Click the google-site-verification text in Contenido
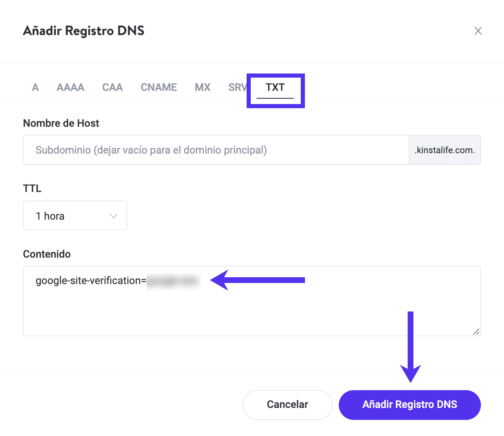This screenshot has height=436, width=504. coord(91,281)
